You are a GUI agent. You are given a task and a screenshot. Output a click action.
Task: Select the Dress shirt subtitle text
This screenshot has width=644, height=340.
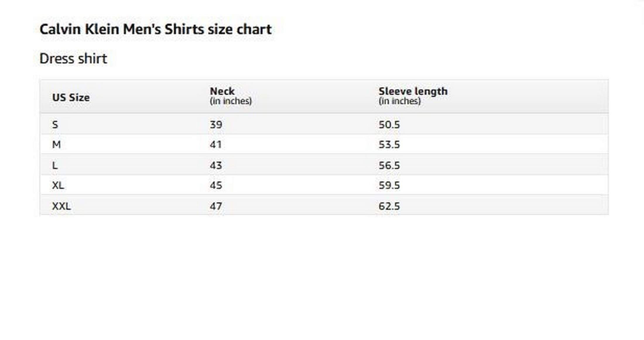coord(73,59)
